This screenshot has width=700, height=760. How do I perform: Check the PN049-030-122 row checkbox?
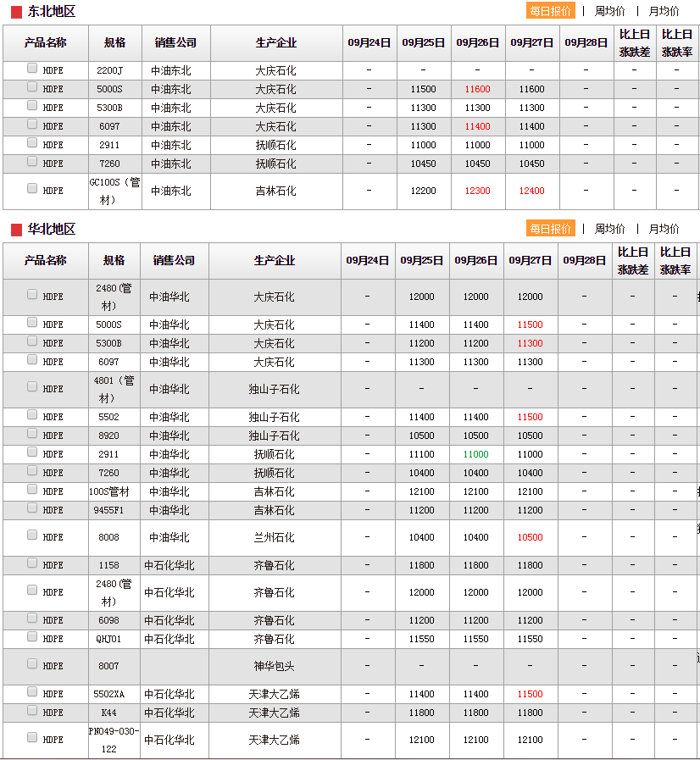click(x=32, y=737)
